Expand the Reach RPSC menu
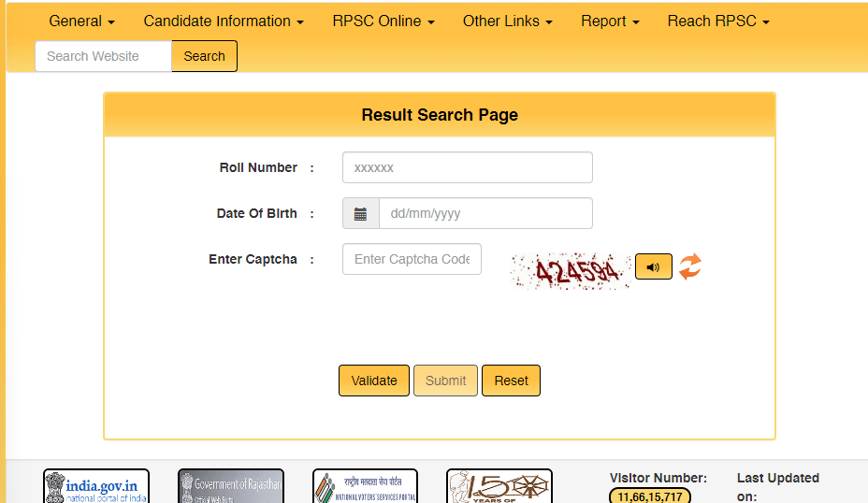868x503 pixels. pos(718,21)
